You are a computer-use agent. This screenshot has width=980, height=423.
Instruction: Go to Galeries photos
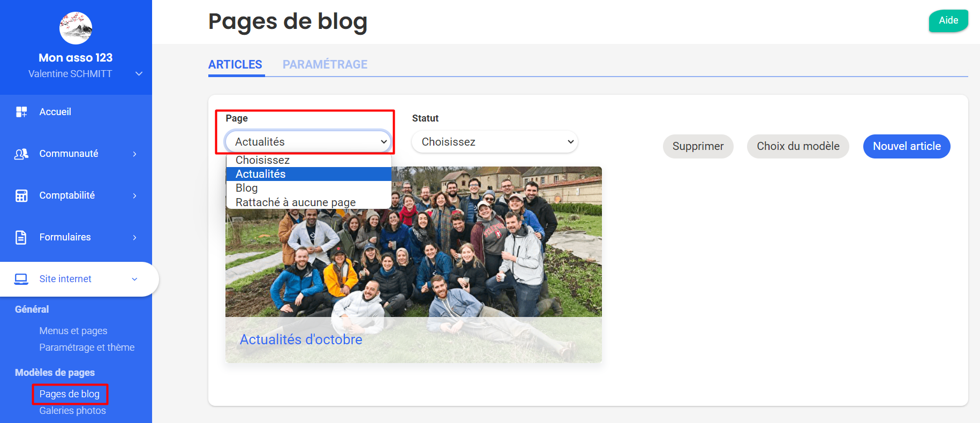tap(72, 411)
